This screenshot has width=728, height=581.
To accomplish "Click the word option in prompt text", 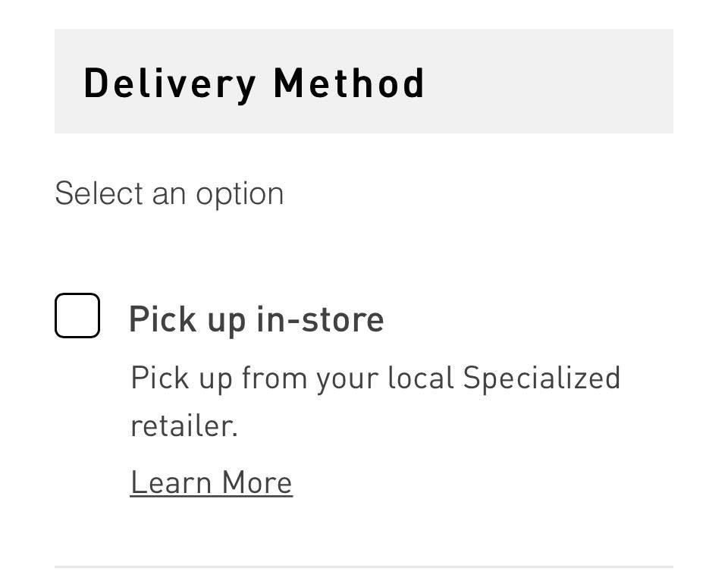I will click(x=240, y=194).
